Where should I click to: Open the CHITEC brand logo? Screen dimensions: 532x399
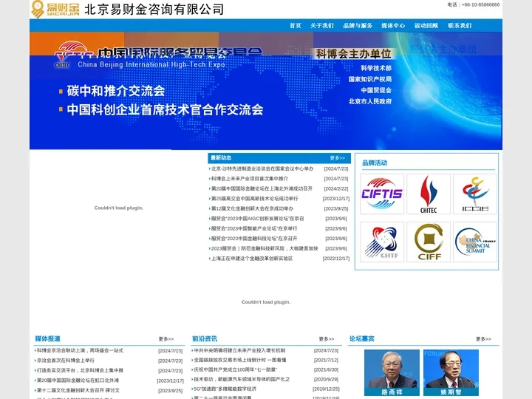pos(429,194)
